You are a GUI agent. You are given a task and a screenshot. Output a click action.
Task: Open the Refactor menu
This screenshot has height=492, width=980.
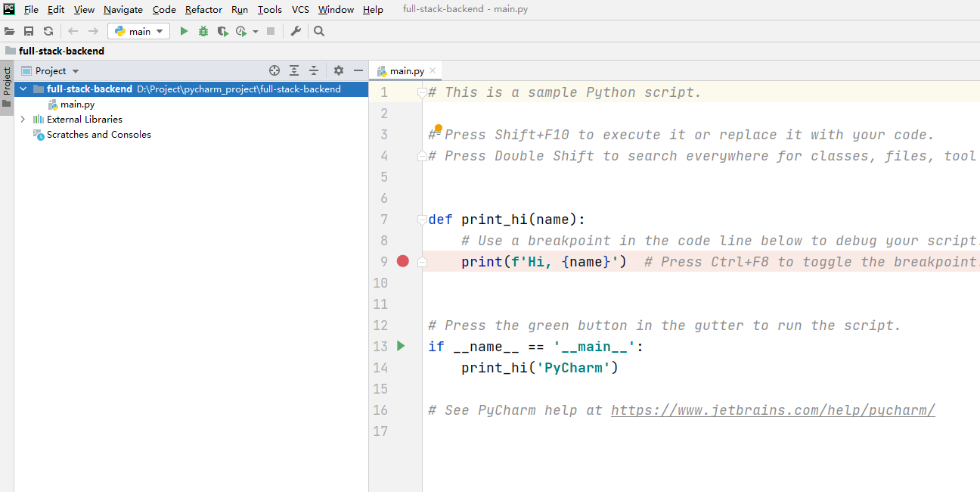click(x=203, y=10)
